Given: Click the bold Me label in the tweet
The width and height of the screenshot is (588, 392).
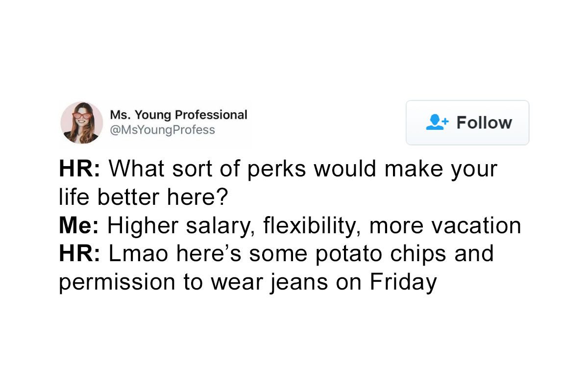Looking at the screenshot, I should point(77,225).
